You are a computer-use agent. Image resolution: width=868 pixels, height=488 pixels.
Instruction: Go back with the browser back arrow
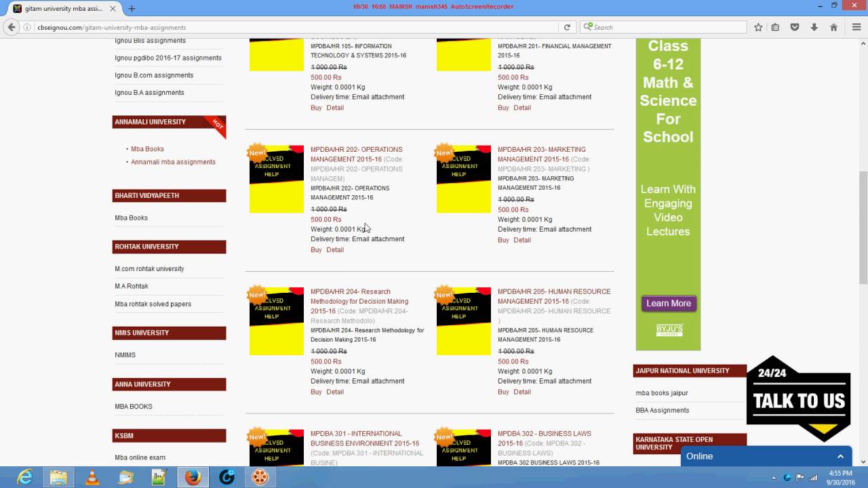pyautogui.click(x=12, y=27)
